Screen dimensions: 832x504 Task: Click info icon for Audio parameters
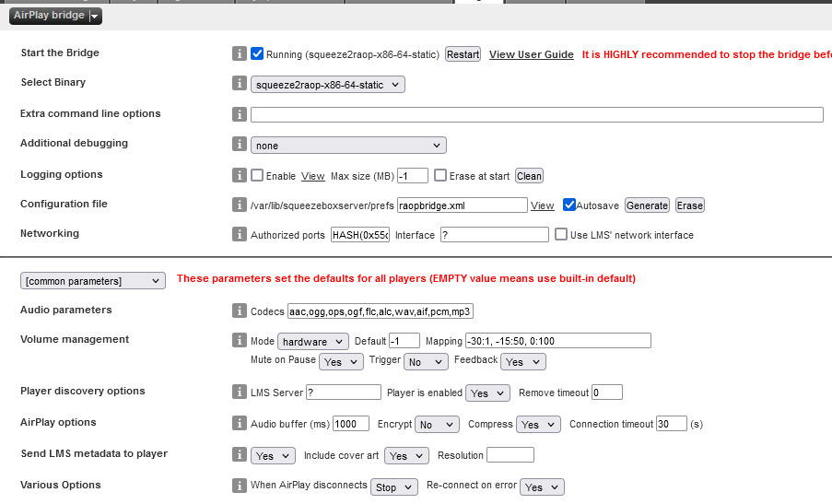tap(240, 311)
